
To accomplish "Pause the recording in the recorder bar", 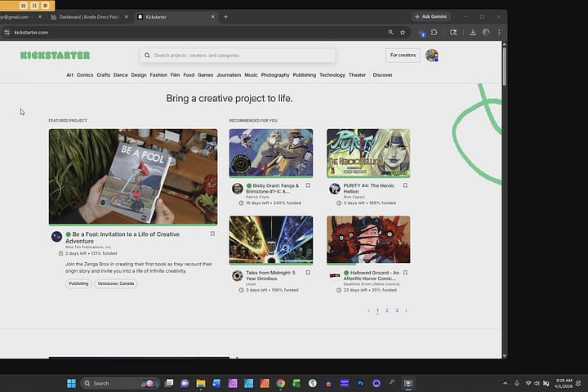I will click(34, 5).
